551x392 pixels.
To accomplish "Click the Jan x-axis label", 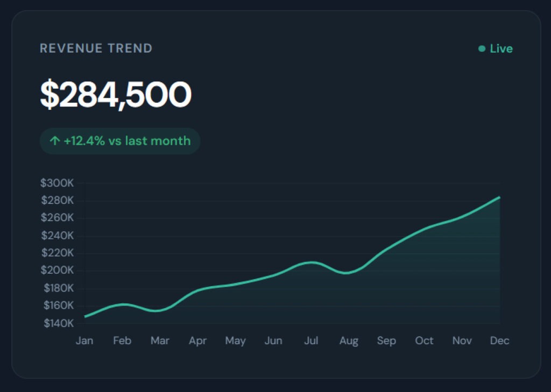I will click(84, 340).
